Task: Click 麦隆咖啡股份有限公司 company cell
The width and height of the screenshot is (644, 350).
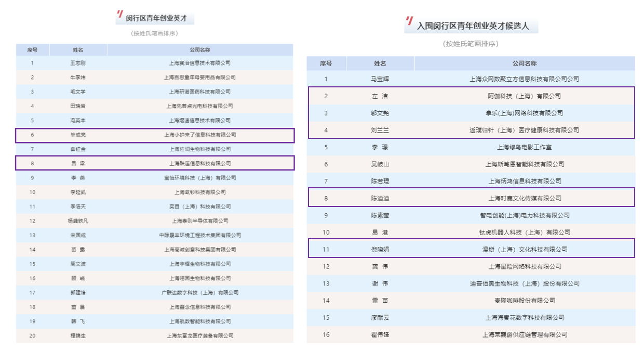Action: point(524,301)
